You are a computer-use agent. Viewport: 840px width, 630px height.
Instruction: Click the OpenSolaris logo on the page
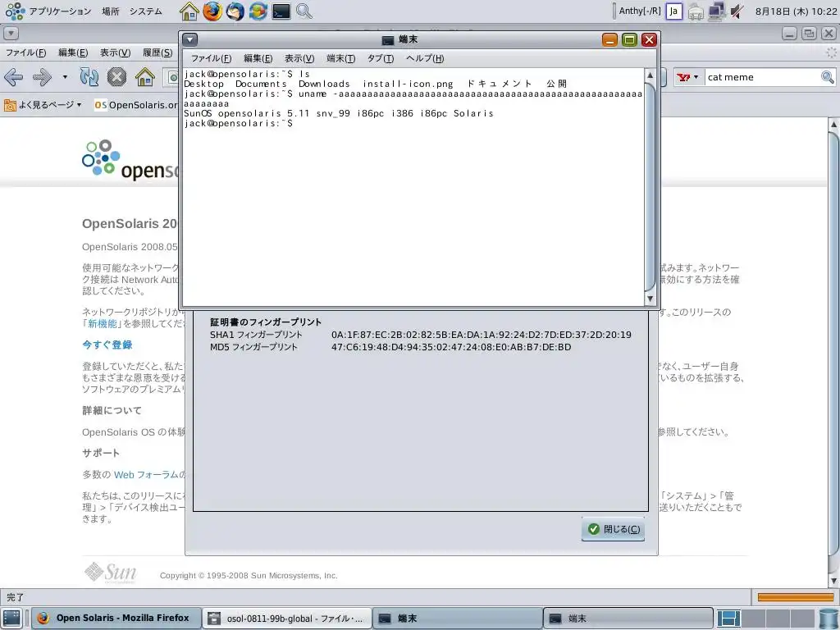[x=130, y=161]
